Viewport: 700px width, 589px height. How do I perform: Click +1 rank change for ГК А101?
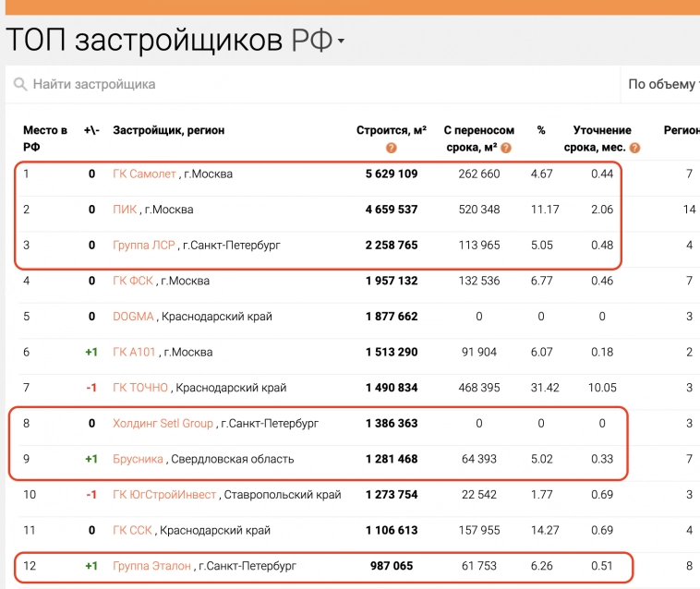91,353
